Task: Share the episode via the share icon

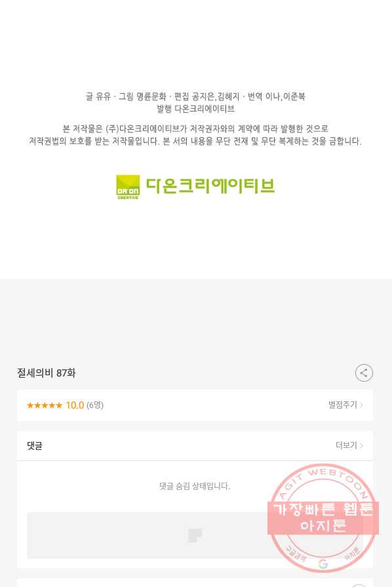Action: (x=364, y=373)
